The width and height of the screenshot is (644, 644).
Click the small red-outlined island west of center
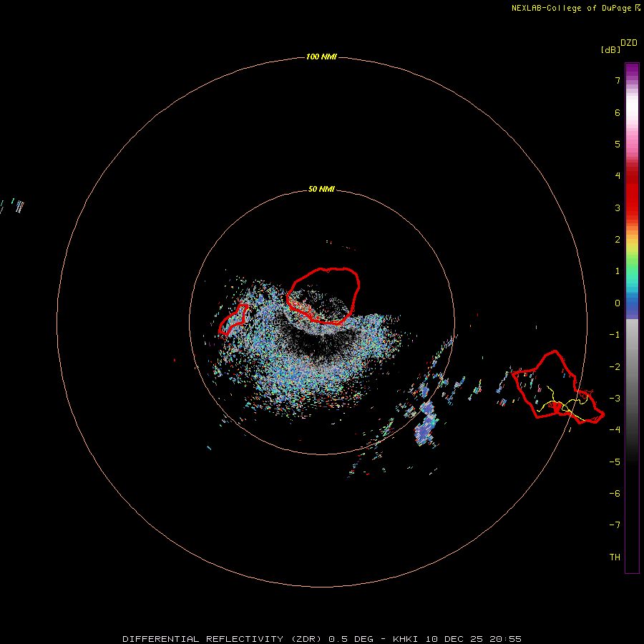[x=233, y=319]
